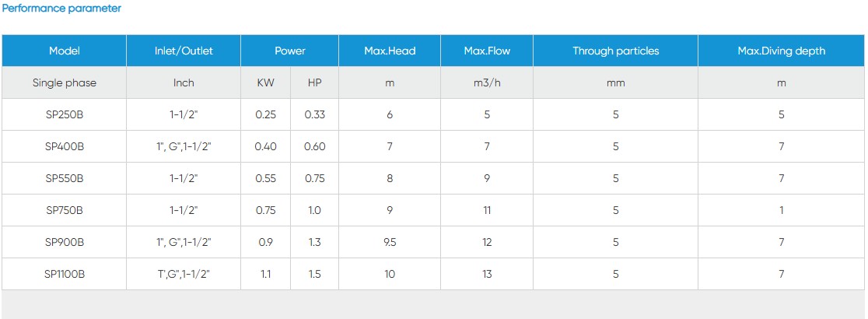Click the SP900B model row label
Screen dimensions: 868x319
[x=65, y=242]
